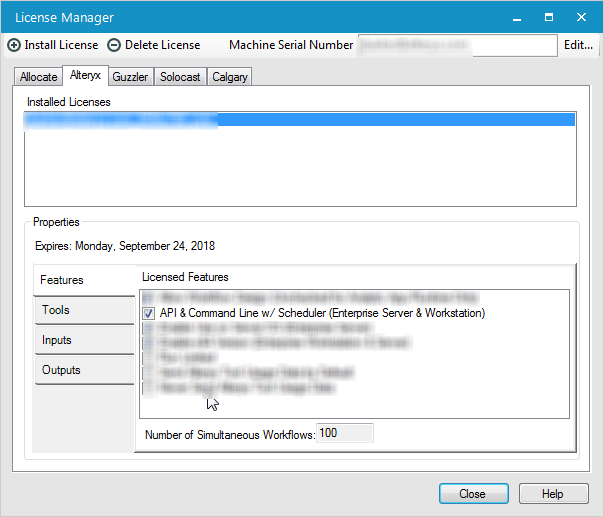
Task: Open the Outputs properties section
Action: 85,370
